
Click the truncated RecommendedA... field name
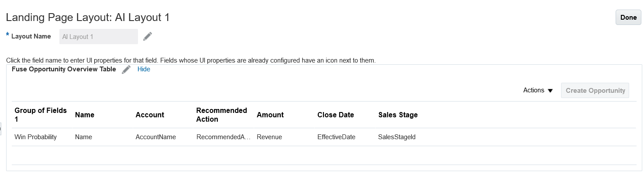click(x=223, y=137)
